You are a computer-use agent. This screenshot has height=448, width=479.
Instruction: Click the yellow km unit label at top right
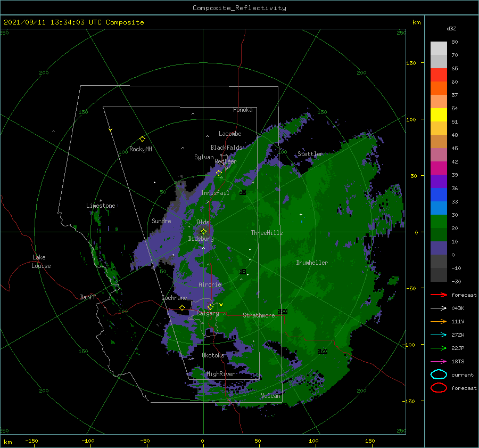[417, 22]
